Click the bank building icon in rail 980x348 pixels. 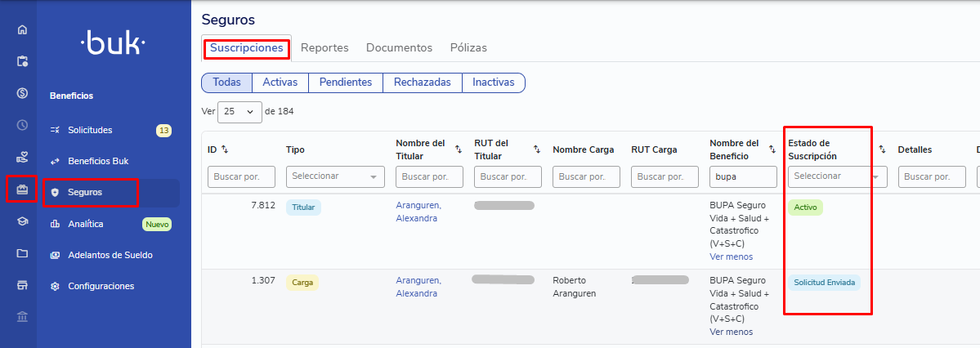(23, 317)
